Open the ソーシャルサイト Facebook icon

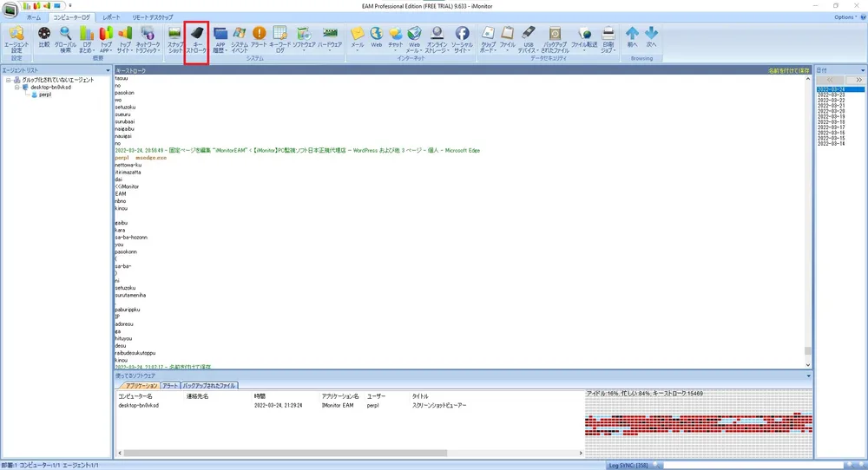(462, 39)
